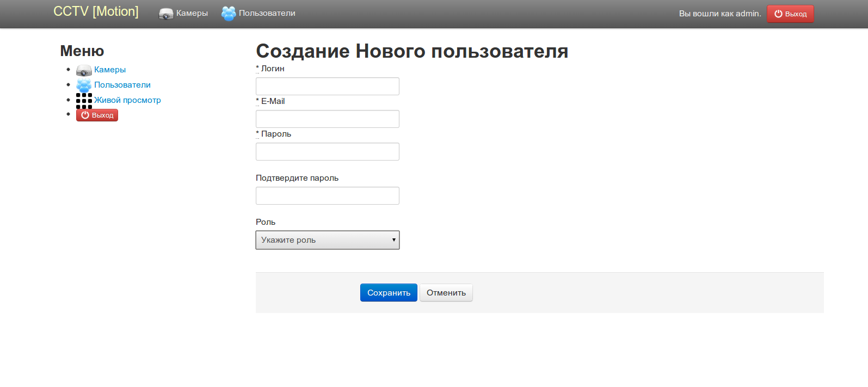Click the Отменить button
Viewport: 868px width, 387px height.
tap(446, 292)
